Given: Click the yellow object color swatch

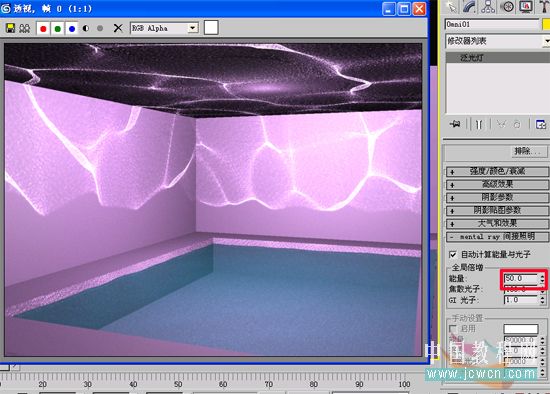Looking at the screenshot, I should pyautogui.click(x=546, y=24).
